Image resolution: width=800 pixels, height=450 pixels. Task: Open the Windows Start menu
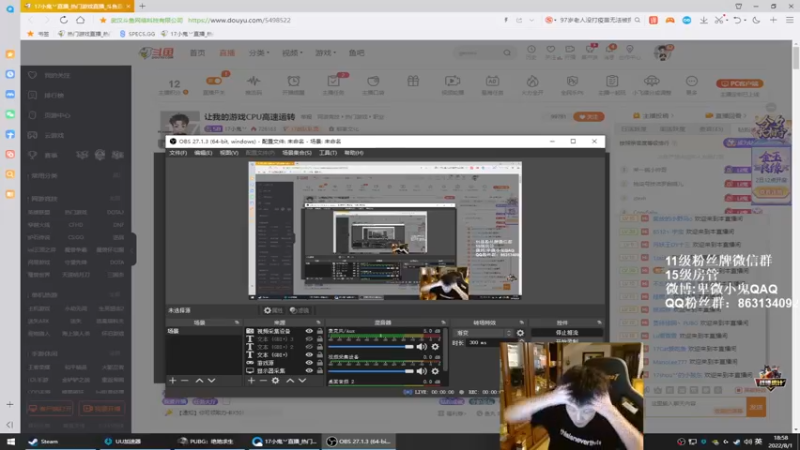point(11,442)
